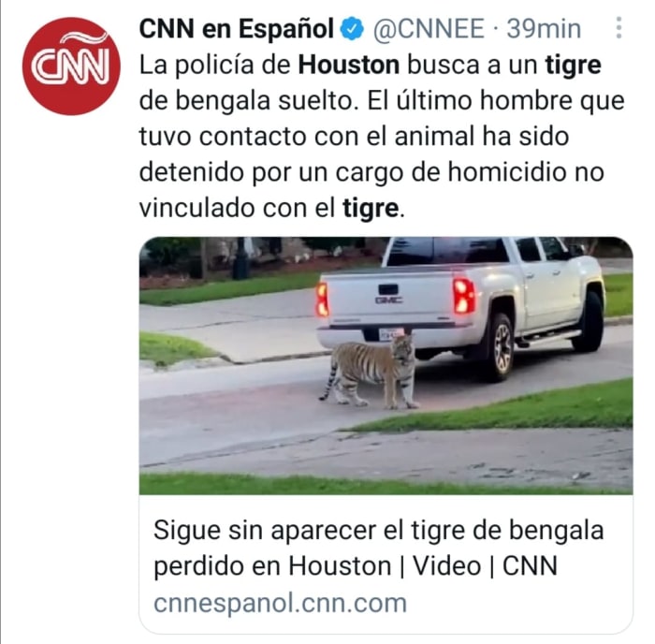Click the blue verified badge
Viewport: 655px width, 644px height.
353,28
